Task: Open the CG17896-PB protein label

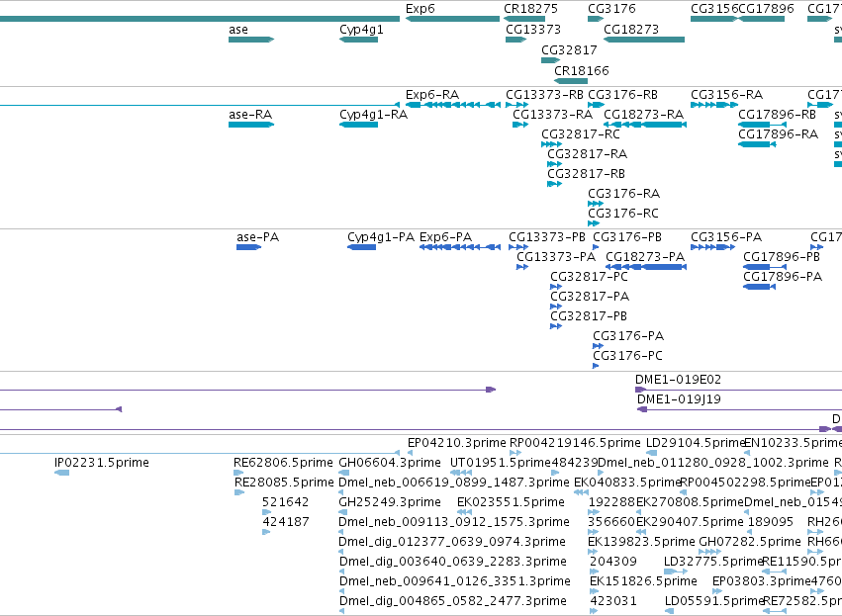Action: coord(782,257)
